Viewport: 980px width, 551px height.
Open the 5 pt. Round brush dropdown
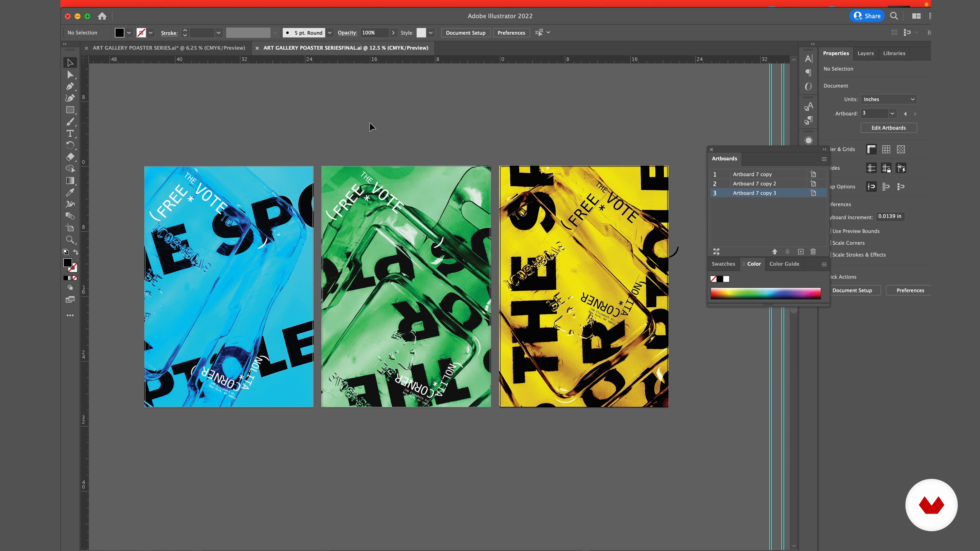[330, 33]
